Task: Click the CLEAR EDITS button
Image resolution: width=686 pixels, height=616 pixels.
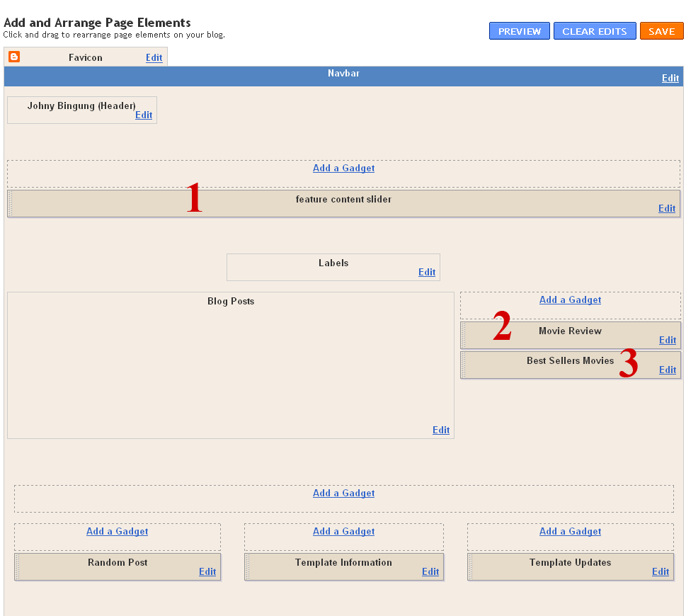Action: click(595, 31)
